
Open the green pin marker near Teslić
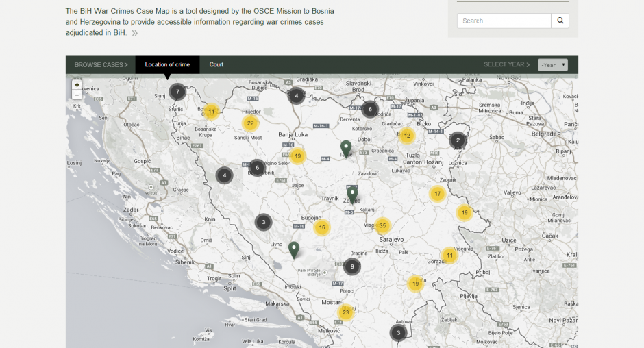(x=346, y=148)
